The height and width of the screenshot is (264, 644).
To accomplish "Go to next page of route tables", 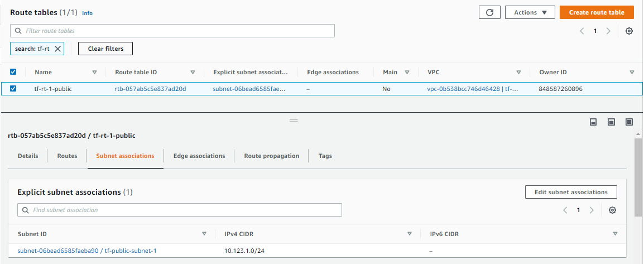I will pyautogui.click(x=608, y=31).
